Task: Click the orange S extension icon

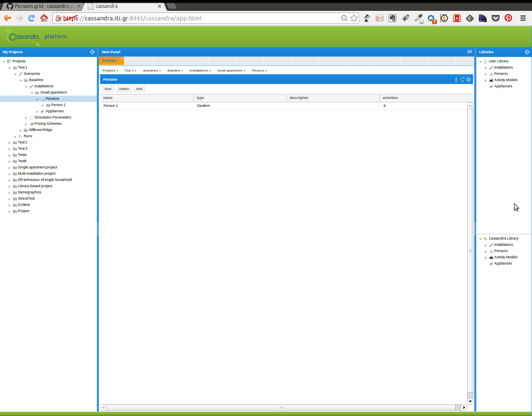Action: coord(444,18)
